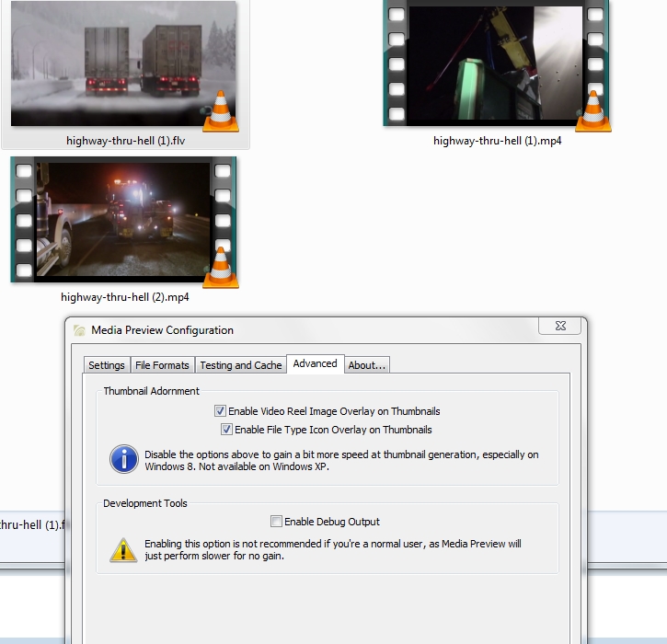Go to the Testing and Cache tab
Screen dimensions: 667x644
240,365
